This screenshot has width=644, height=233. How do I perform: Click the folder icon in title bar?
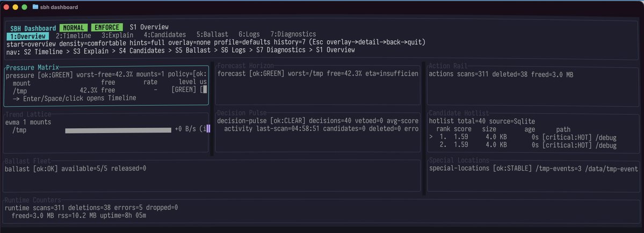coord(35,7)
